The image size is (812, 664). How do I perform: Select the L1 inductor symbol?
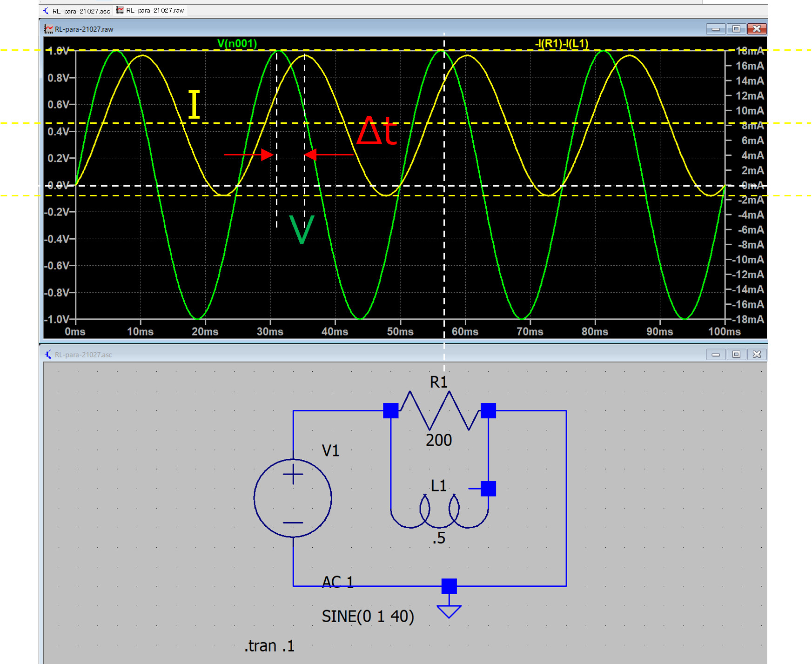click(439, 513)
